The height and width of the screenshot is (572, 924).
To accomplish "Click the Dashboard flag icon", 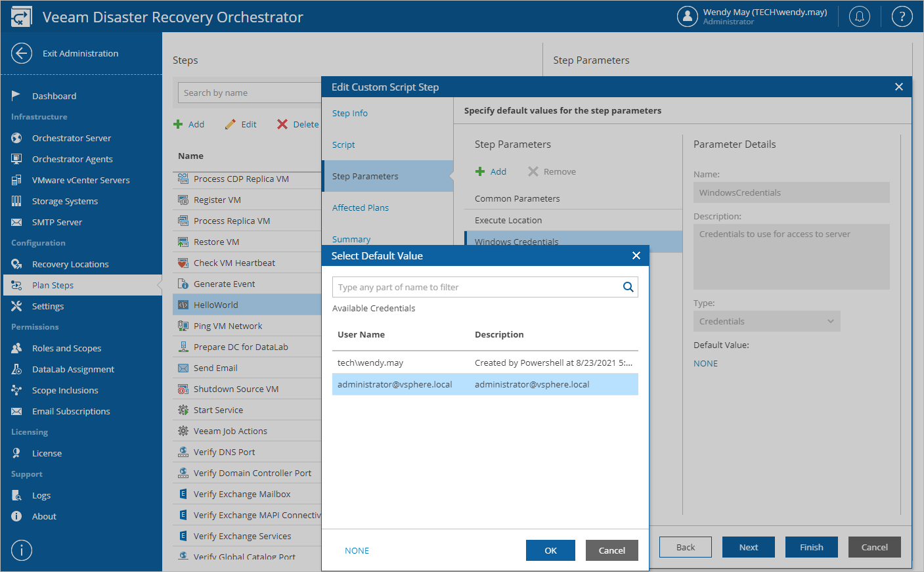I will [x=16, y=96].
